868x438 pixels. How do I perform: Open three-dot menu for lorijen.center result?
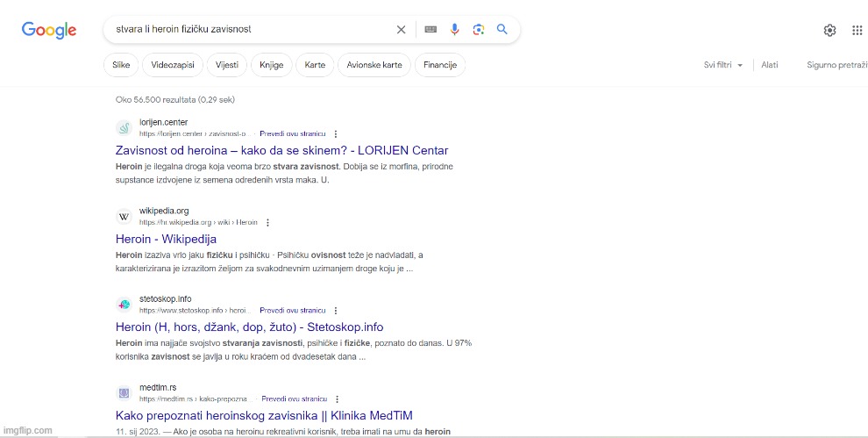tap(336, 134)
